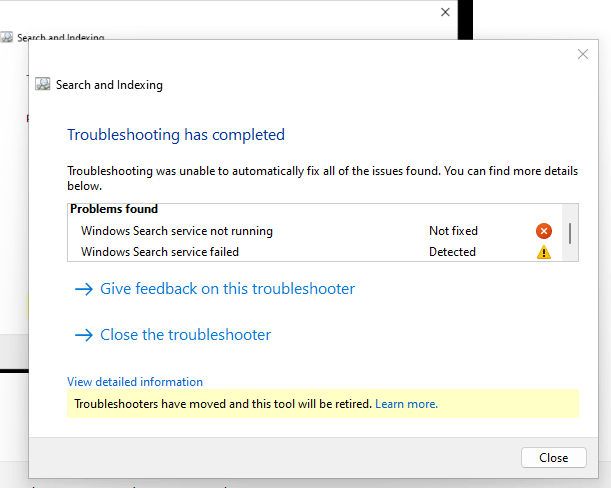Click the Search and Indexing title text

109,85
